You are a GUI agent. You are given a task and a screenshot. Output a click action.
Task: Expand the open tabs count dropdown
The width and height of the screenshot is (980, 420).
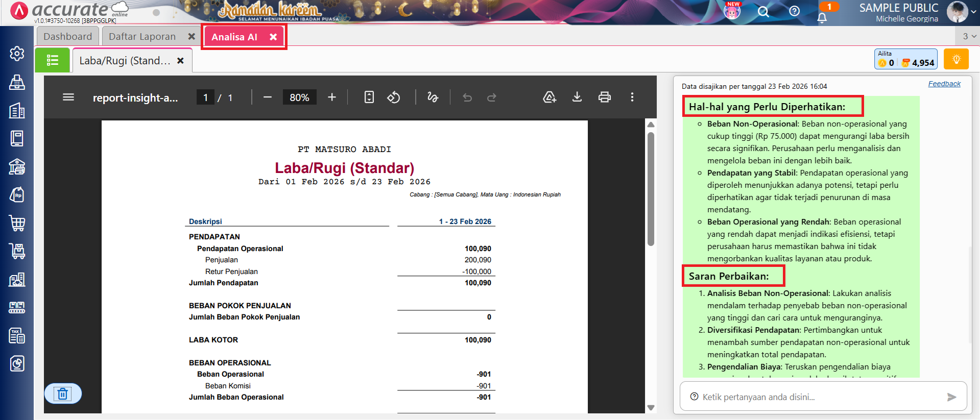tap(969, 36)
